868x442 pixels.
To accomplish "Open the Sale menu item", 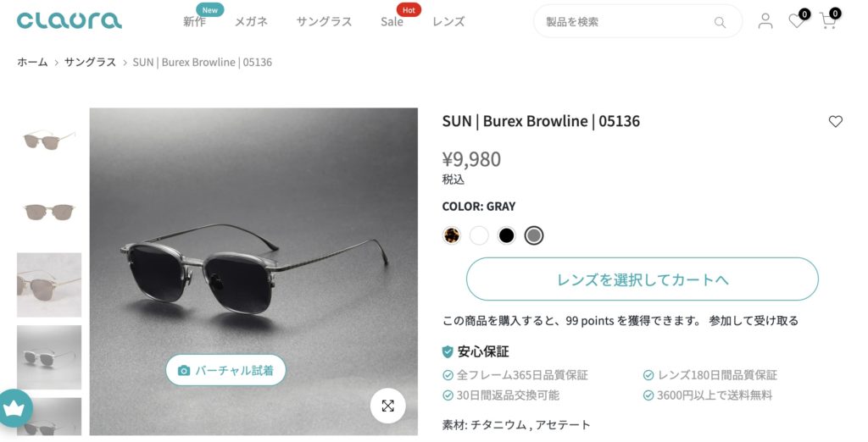I will pos(392,21).
